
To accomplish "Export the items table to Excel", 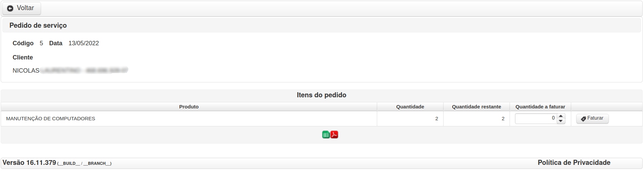I will click(x=326, y=135).
